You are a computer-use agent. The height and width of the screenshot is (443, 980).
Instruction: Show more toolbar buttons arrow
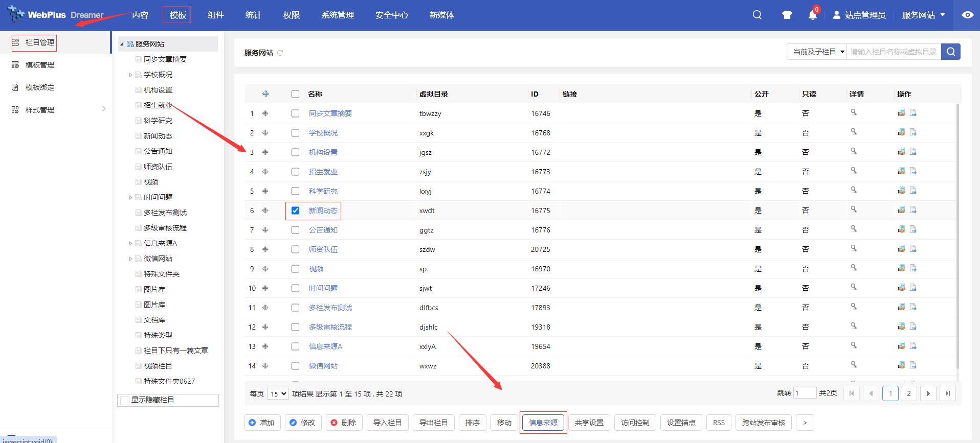(805, 423)
